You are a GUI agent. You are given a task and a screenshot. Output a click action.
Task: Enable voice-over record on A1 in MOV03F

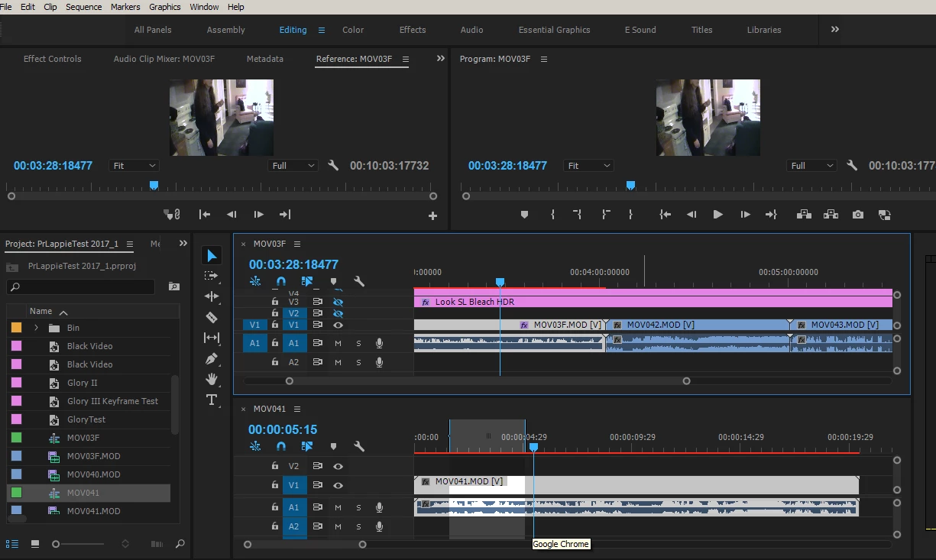coord(379,343)
